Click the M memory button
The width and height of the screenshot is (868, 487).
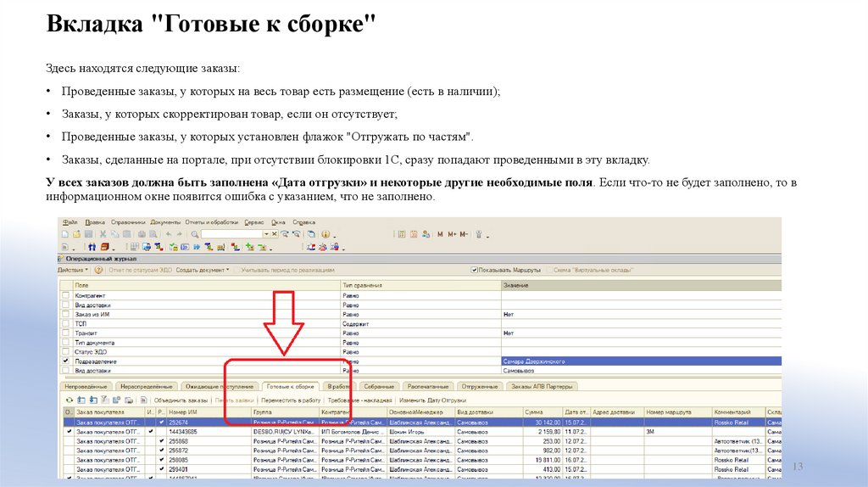tap(440, 234)
